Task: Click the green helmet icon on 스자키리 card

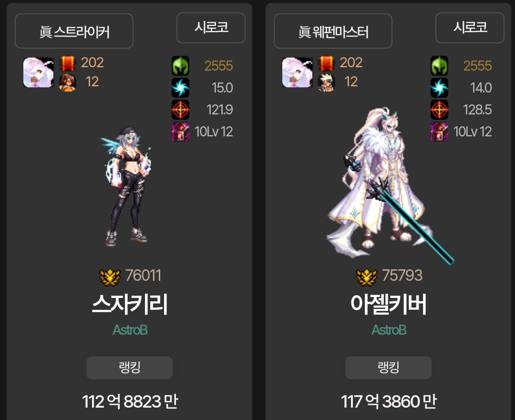Action: click(180, 66)
